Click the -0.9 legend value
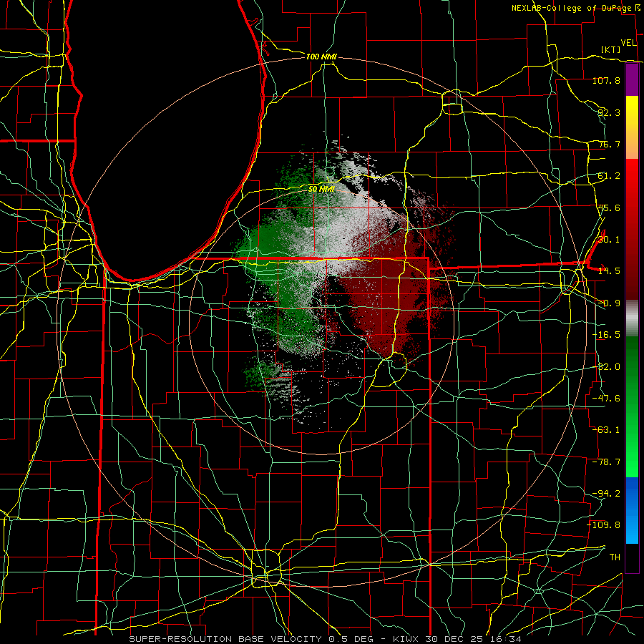 [609, 303]
